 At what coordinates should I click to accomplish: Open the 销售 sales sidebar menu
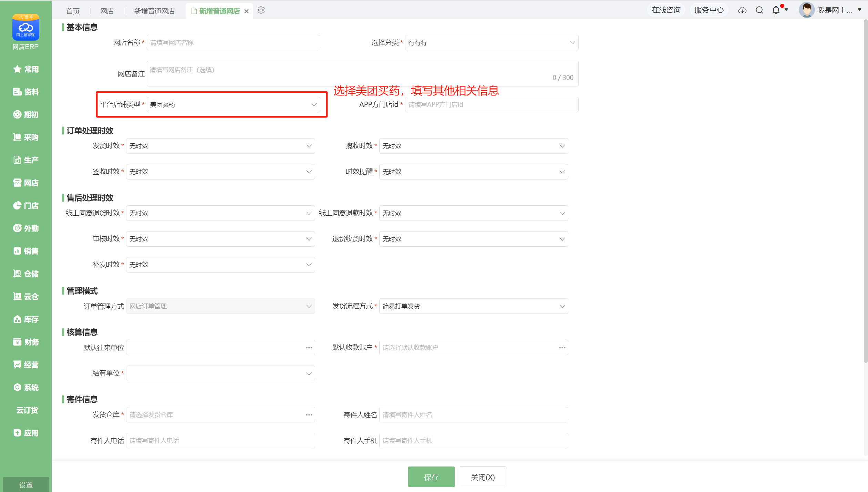coord(26,251)
